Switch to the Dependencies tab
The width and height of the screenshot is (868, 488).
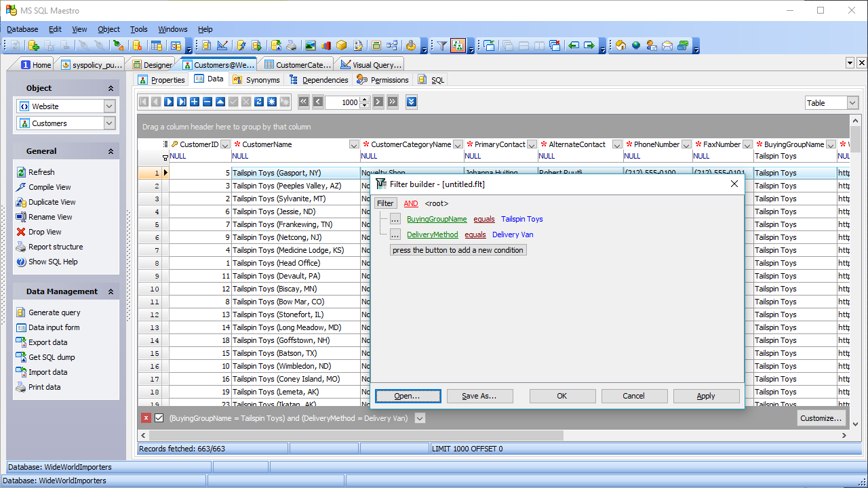click(319, 80)
